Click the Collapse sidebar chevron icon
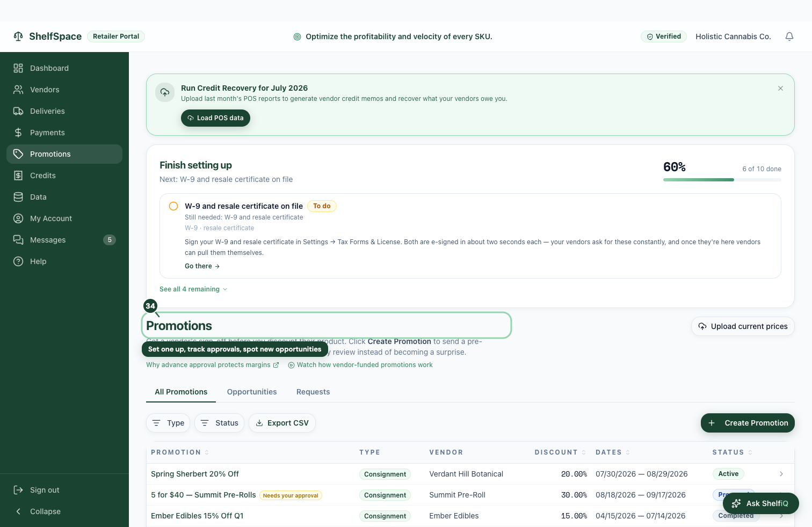 click(x=18, y=511)
